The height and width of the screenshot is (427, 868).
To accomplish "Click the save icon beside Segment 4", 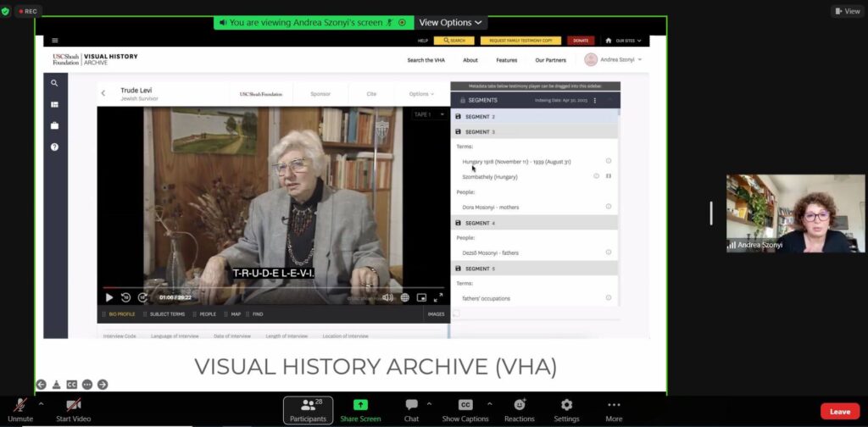I will (x=458, y=223).
